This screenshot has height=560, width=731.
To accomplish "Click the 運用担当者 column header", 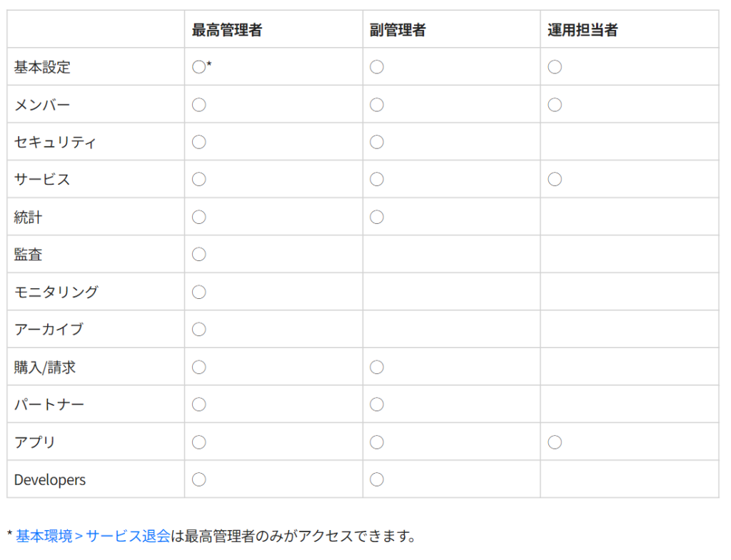I will [583, 30].
